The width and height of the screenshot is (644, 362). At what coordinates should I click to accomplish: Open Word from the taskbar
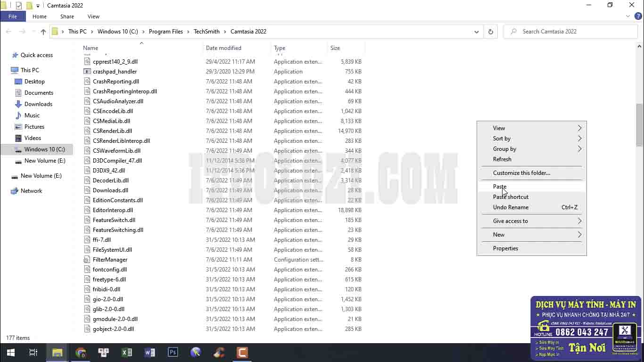(x=150, y=352)
